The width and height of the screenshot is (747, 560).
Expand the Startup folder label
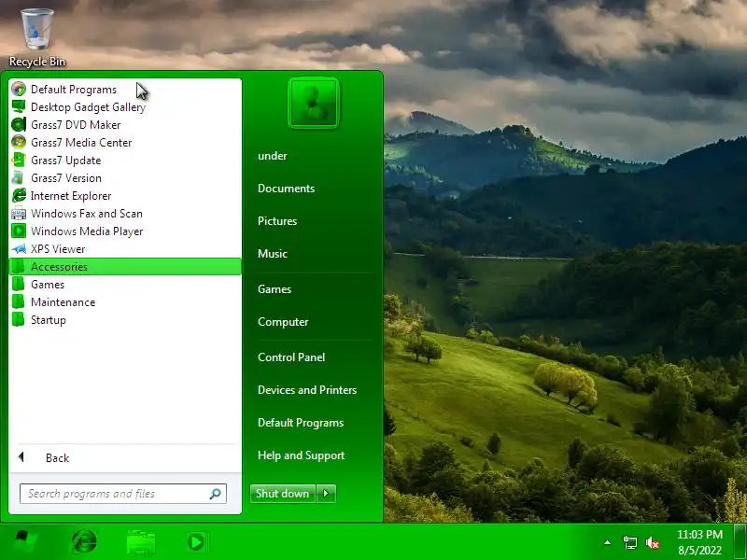pyautogui.click(x=49, y=320)
